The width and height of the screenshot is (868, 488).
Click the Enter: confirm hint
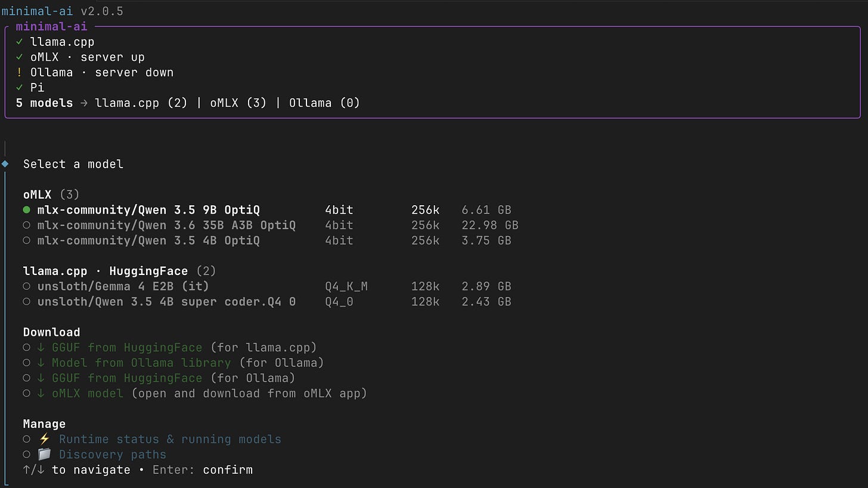pos(203,470)
